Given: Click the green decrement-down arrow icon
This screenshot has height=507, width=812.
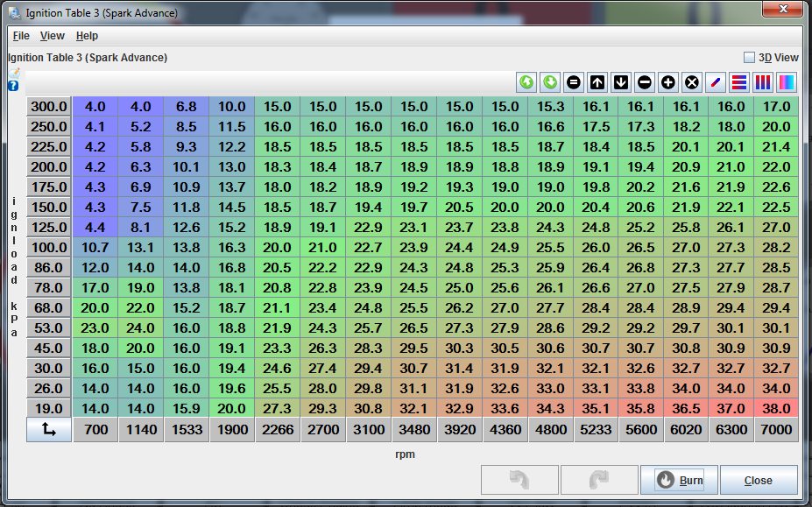Looking at the screenshot, I should [x=550, y=81].
